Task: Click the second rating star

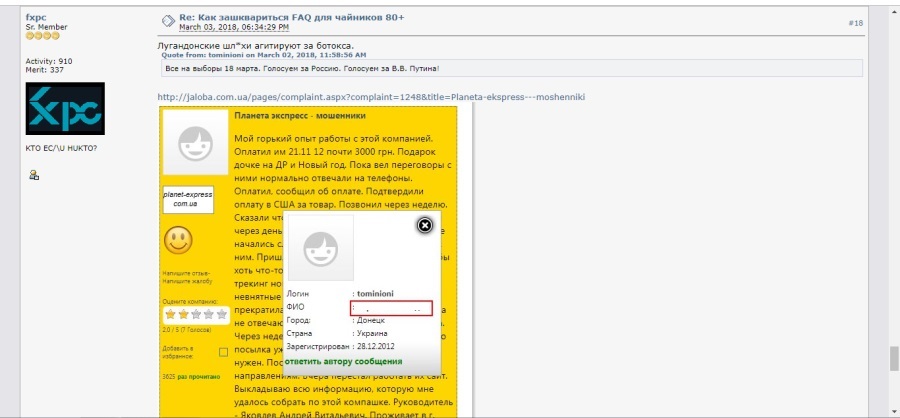Action: click(183, 314)
